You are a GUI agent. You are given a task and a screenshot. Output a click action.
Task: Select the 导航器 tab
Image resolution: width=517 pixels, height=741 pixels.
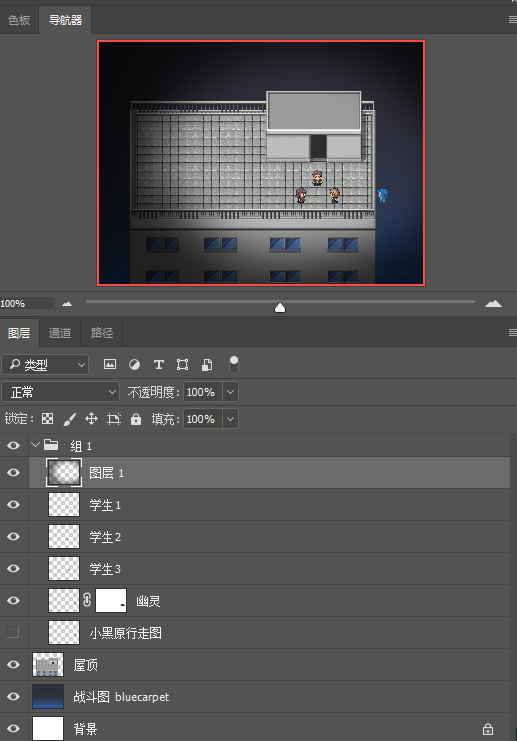(x=65, y=20)
